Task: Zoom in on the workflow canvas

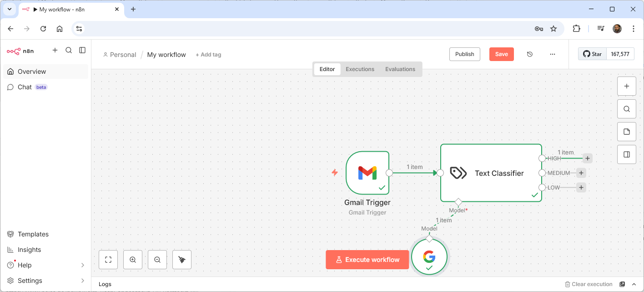Action: [x=133, y=260]
